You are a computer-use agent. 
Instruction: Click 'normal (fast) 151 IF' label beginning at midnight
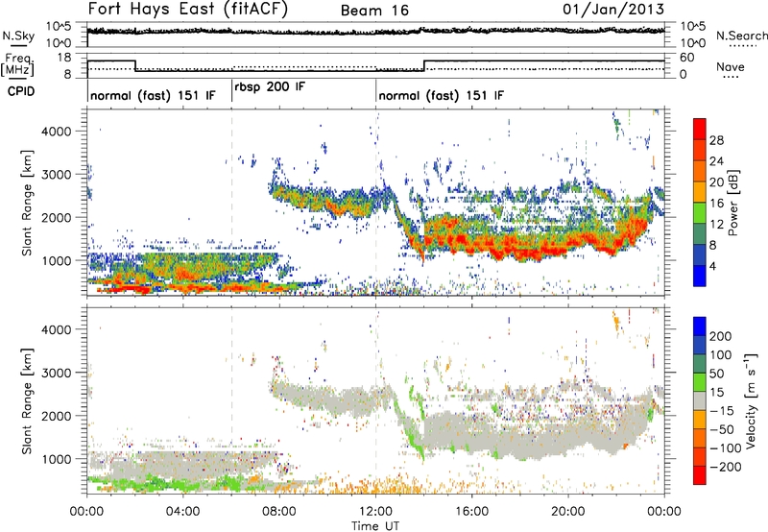click(153, 95)
